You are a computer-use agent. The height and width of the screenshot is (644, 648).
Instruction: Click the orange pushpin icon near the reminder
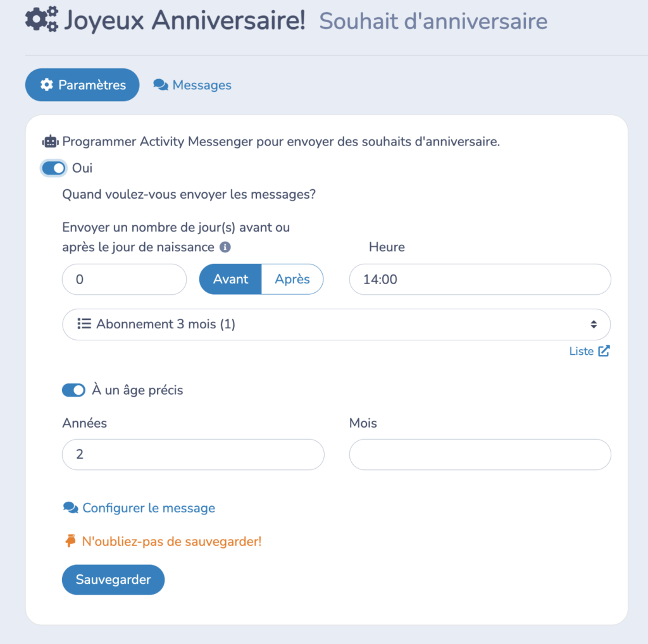pos(70,541)
